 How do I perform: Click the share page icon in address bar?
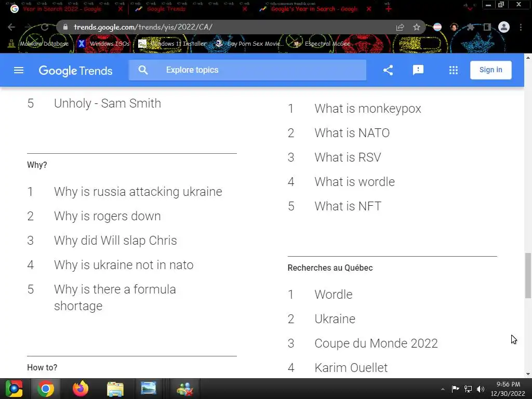coord(400,27)
